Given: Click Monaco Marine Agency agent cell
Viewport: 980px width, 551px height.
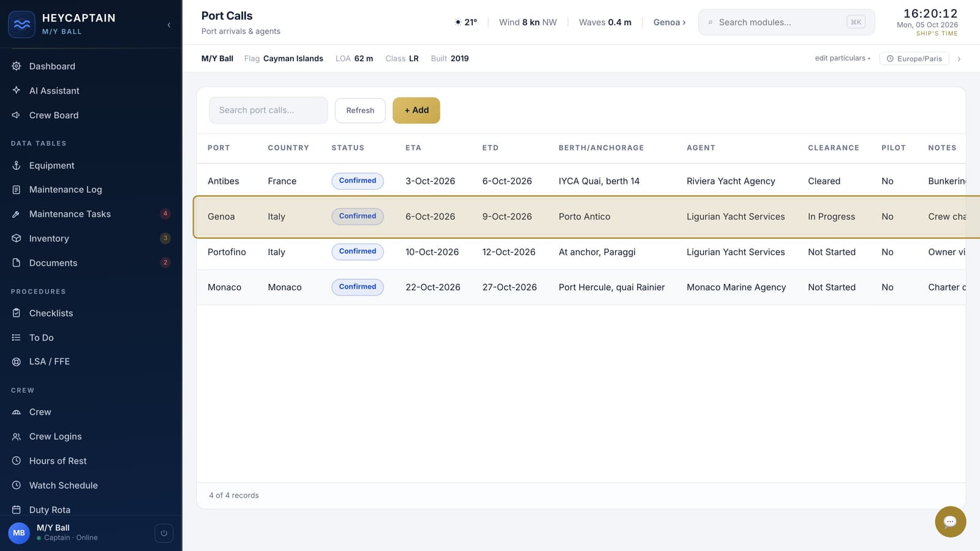Looking at the screenshot, I should (736, 287).
